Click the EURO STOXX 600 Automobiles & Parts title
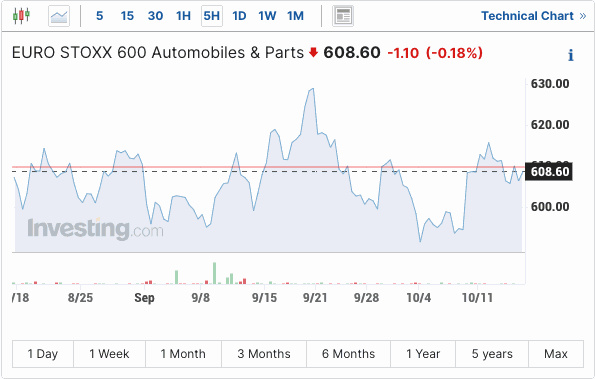The height and width of the screenshot is (379, 595). (158, 52)
